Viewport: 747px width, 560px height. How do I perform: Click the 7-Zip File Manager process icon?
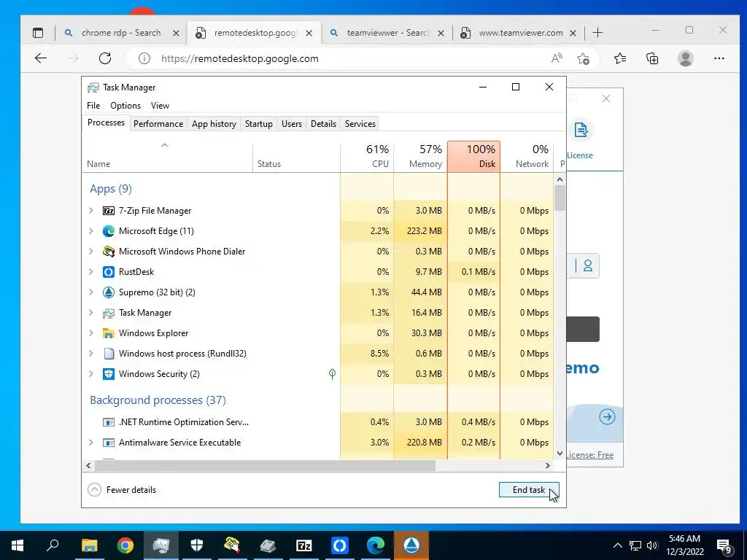(109, 211)
